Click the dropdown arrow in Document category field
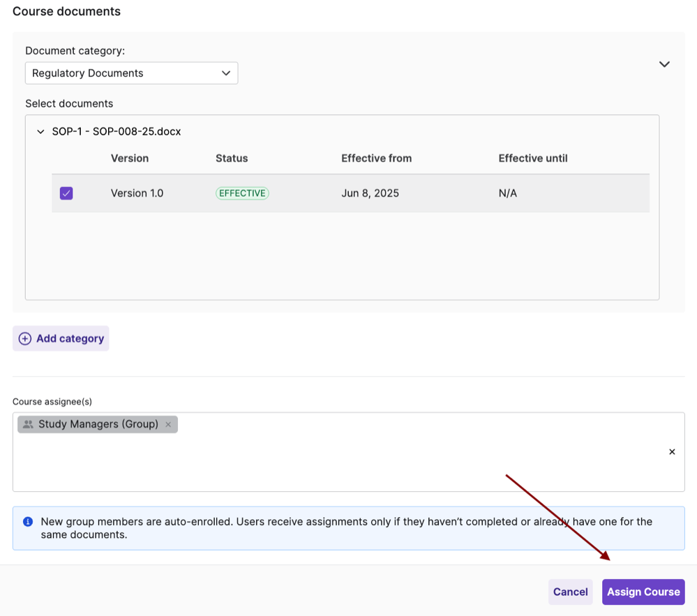 point(226,73)
